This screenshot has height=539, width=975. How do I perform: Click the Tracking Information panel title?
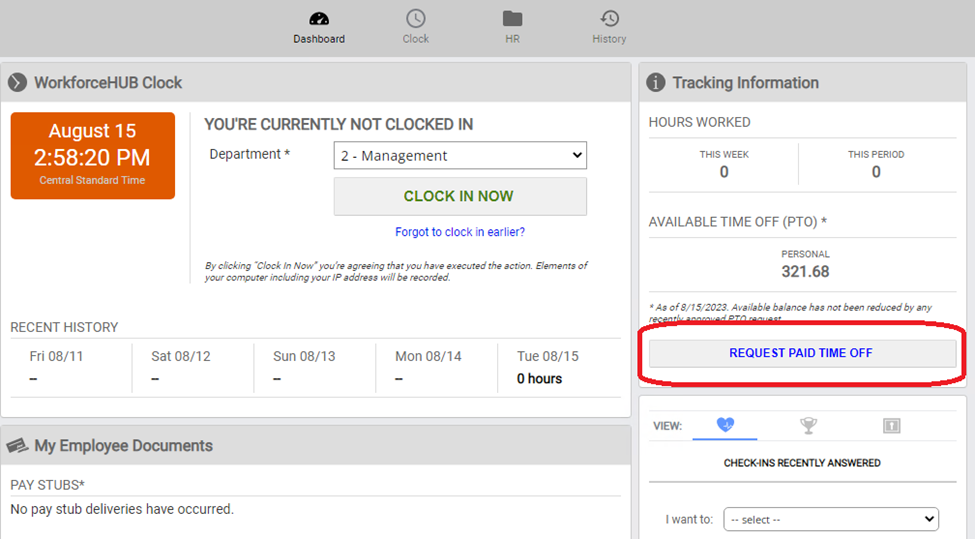point(746,83)
